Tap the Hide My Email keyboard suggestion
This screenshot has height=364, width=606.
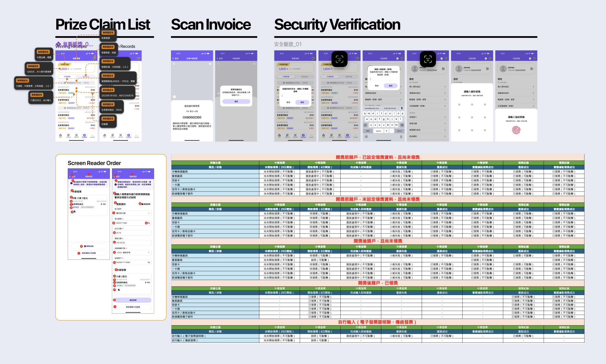(390, 108)
